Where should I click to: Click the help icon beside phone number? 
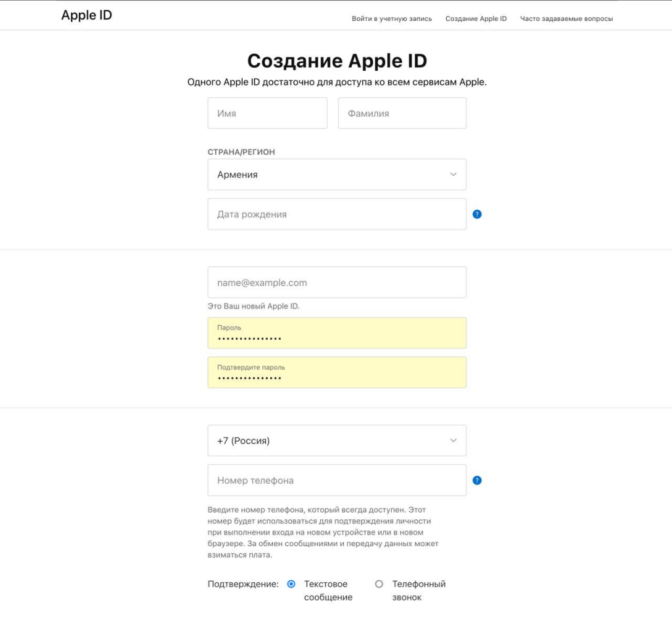[x=477, y=480]
